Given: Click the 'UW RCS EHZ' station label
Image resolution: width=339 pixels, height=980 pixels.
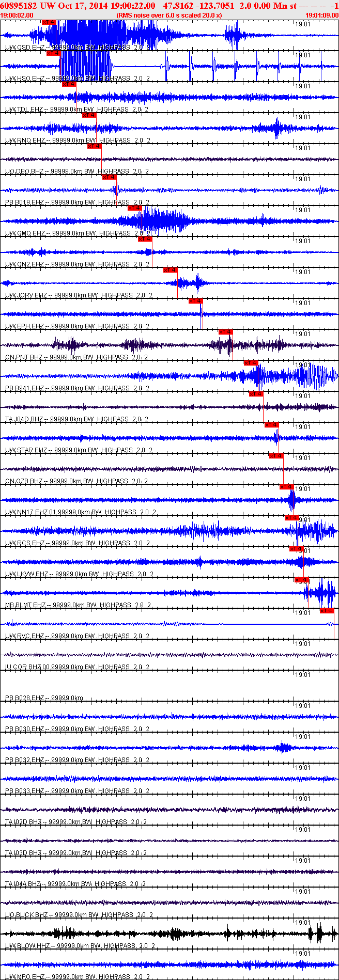Looking at the screenshot, I should pyautogui.click(x=25, y=543).
